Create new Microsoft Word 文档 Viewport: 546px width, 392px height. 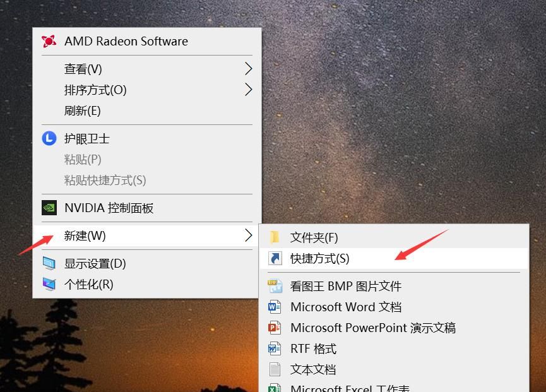point(394,307)
